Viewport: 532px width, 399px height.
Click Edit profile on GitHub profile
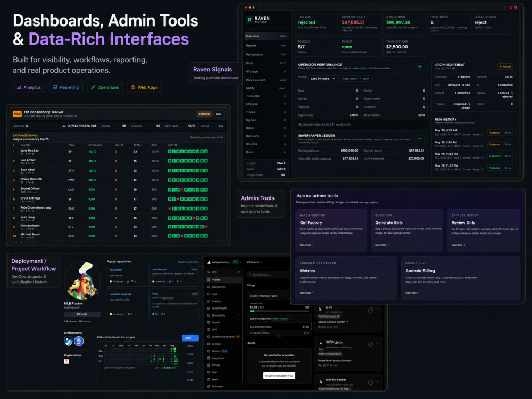82,314
